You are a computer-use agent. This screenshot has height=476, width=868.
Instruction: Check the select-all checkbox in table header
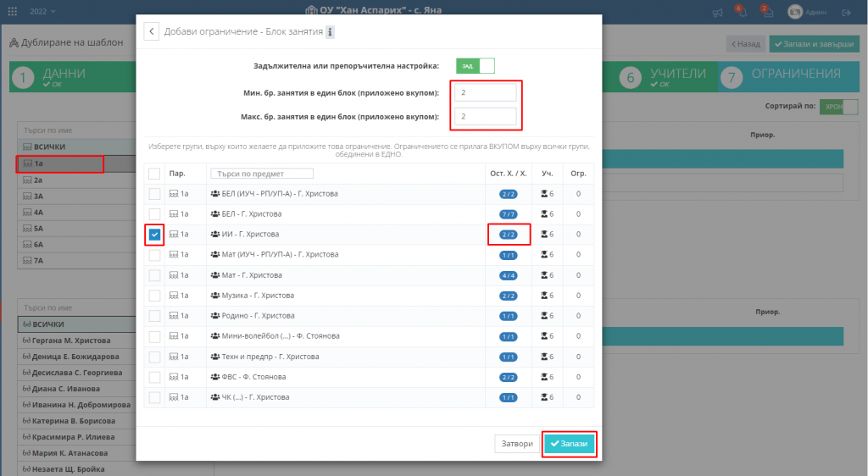[154, 174]
